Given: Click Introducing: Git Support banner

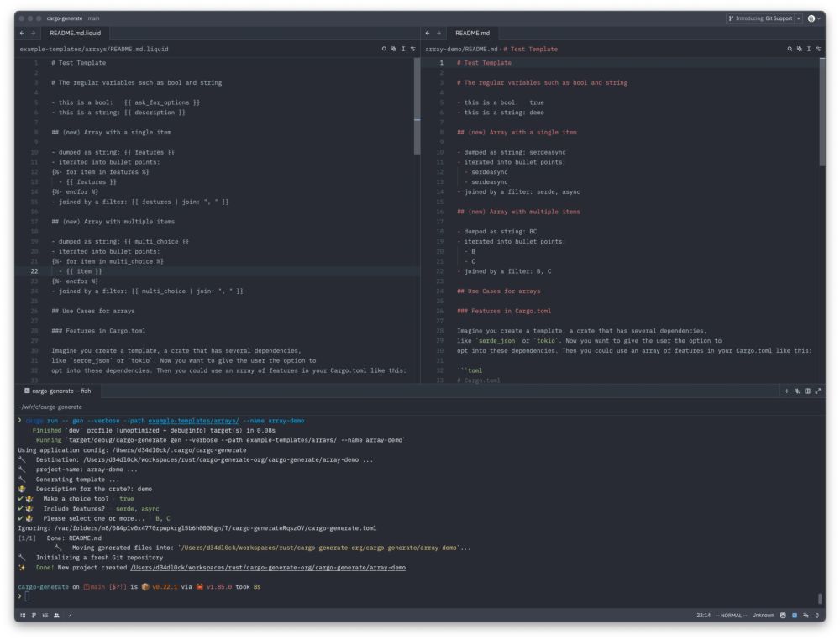Looking at the screenshot, I should click(761, 18).
